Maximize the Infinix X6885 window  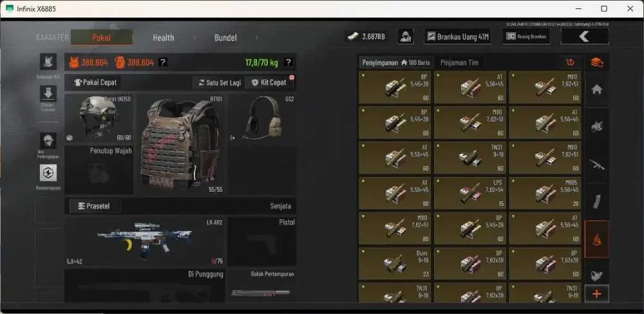tap(604, 8)
